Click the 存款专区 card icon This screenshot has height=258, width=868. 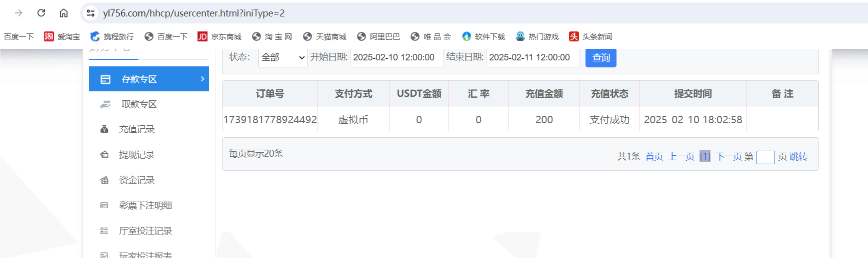pos(105,79)
